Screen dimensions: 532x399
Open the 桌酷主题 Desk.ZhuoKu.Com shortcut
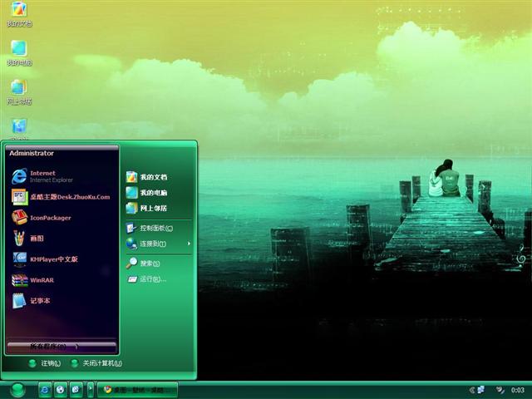(x=66, y=197)
